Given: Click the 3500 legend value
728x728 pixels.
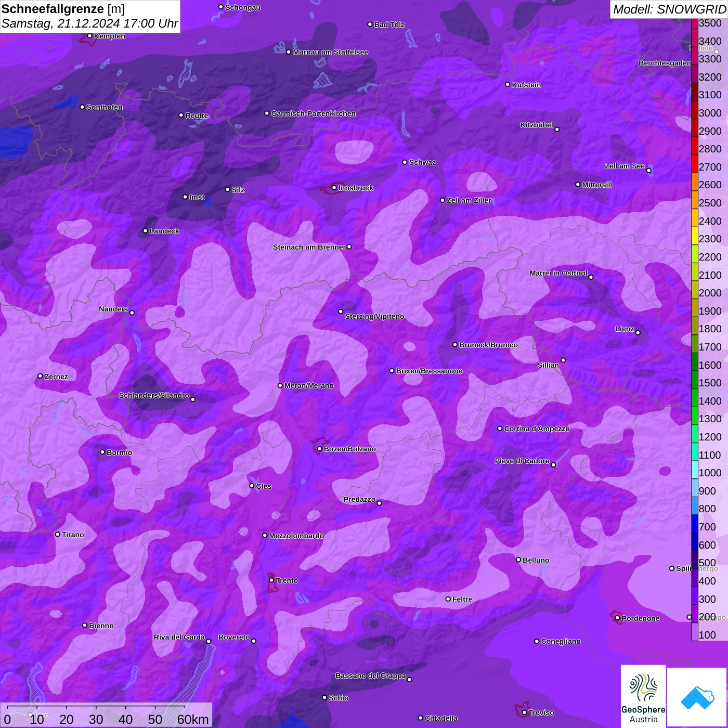Looking at the screenshot, I should point(710,23).
